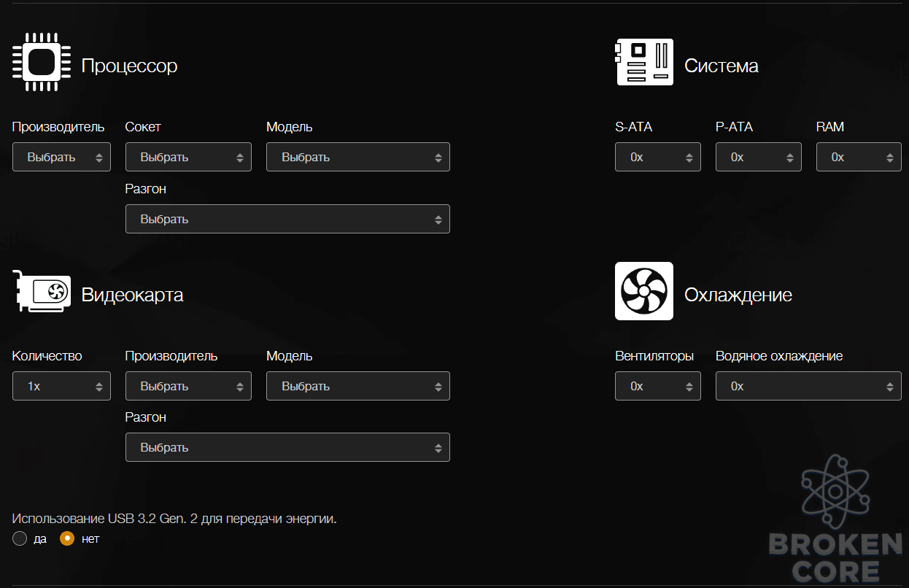Select the 'да' radio for USB 3.2 power

[20, 539]
